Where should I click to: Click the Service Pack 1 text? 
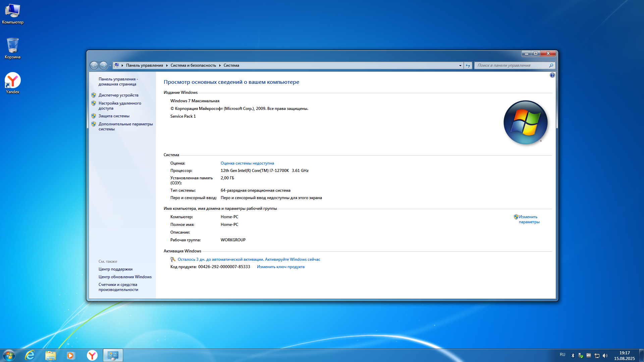point(183,116)
